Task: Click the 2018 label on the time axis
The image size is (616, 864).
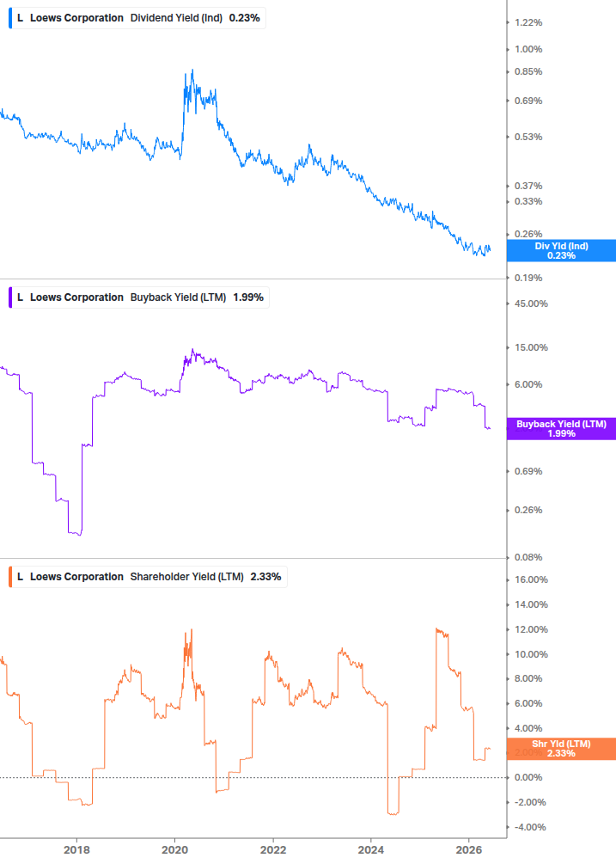Action: [x=76, y=849]
